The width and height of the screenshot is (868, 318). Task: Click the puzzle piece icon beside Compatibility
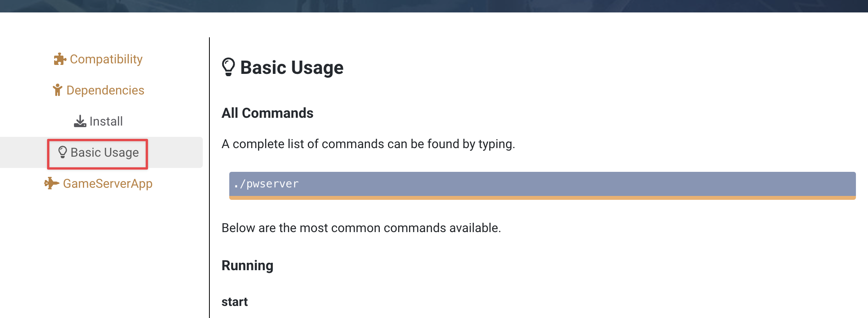(x=60, y=59)
